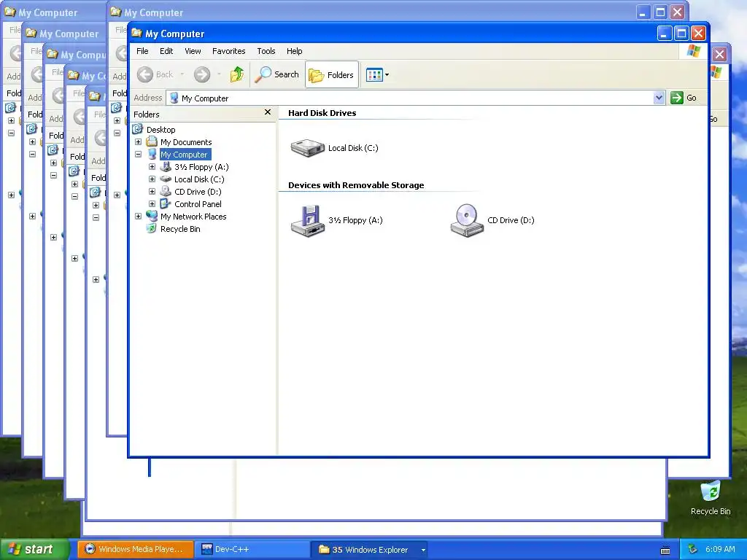The image size is (747, 560).
Task: Expand CD Drive (D:) tree node
Action: click(152, 192)
